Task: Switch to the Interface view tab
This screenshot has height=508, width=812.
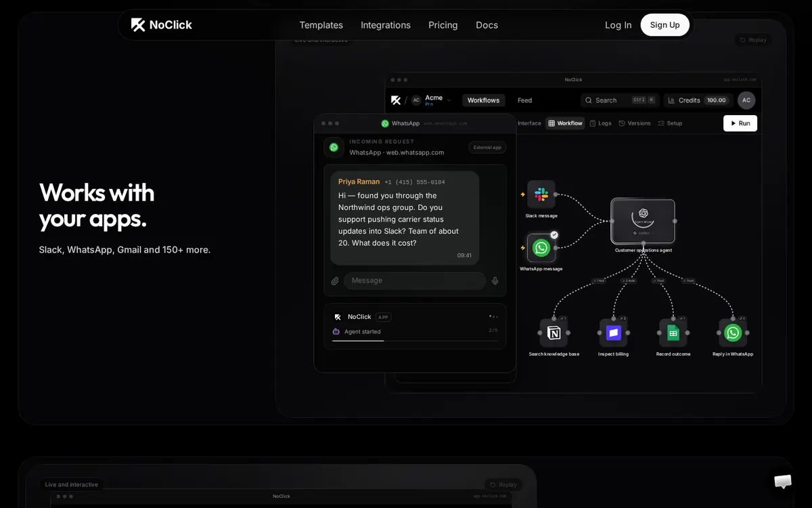Action: pos(529,123)
